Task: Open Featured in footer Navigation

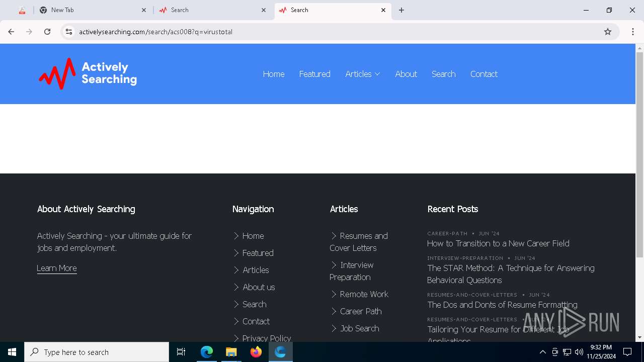Action: point(258,253)
